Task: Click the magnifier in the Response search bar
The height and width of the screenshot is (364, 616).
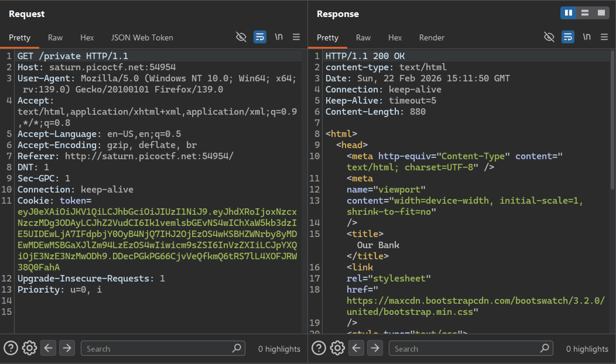Action: click(545, 348)
